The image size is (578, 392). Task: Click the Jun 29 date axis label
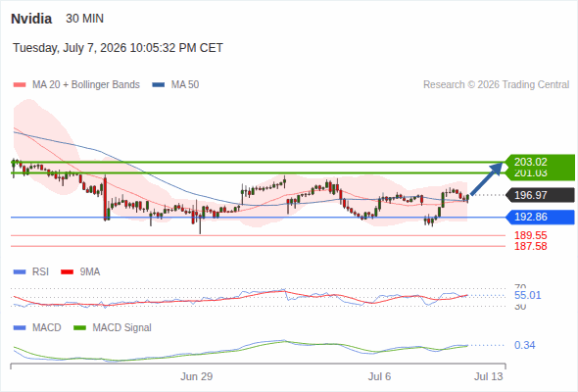197,376
